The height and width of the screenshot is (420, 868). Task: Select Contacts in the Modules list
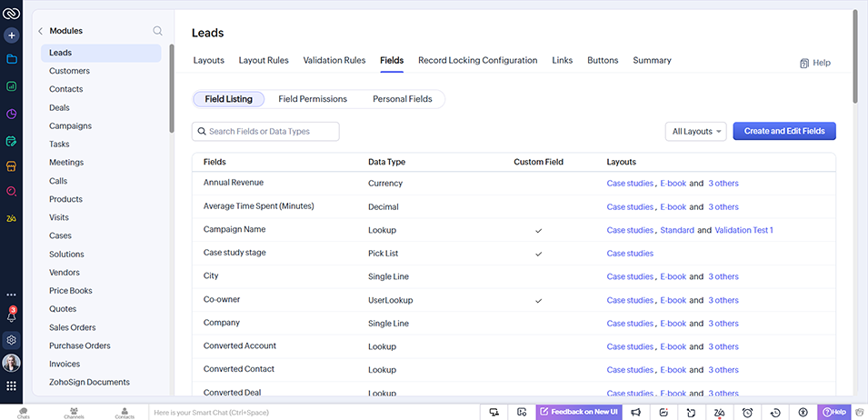[65, 89]
